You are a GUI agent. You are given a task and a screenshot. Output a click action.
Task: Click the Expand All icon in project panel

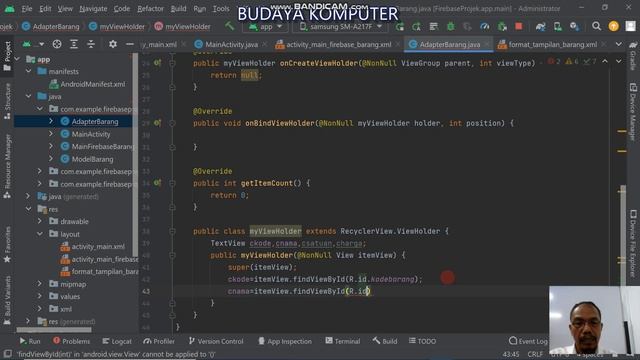pyautogui.click(x=74, y=44)
